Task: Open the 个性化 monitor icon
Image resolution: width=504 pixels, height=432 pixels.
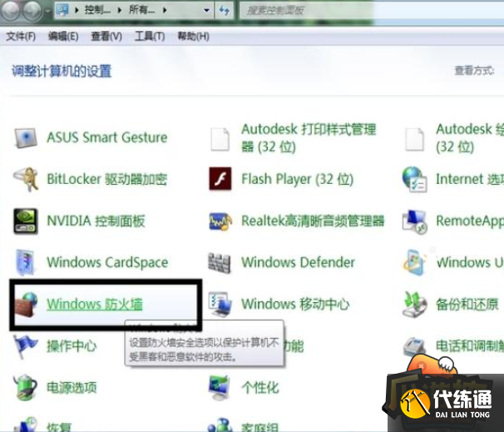Action: (x=220, y=387)
